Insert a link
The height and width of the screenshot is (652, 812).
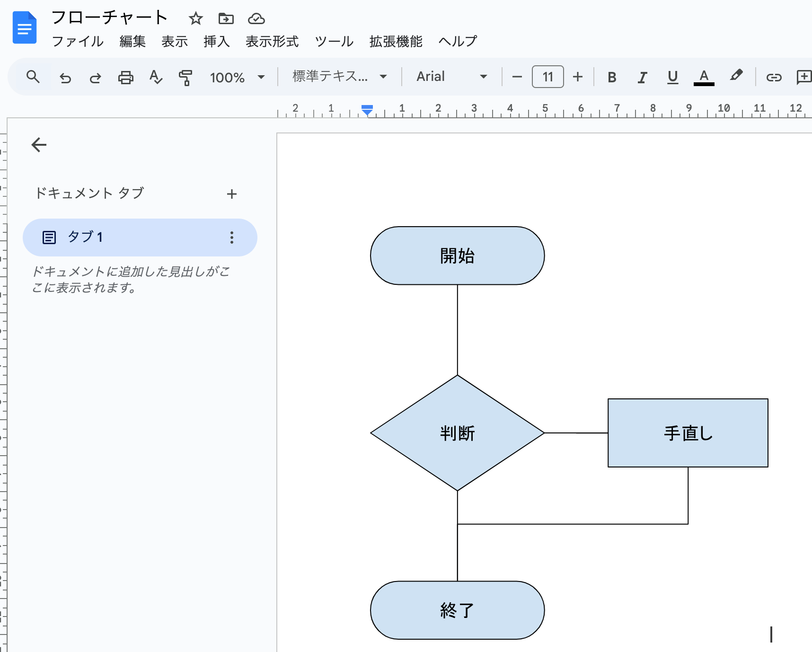click(774, 77)
